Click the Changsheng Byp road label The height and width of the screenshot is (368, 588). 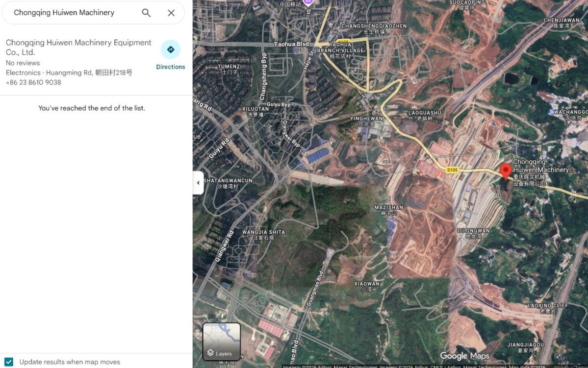tap(264, 76)
